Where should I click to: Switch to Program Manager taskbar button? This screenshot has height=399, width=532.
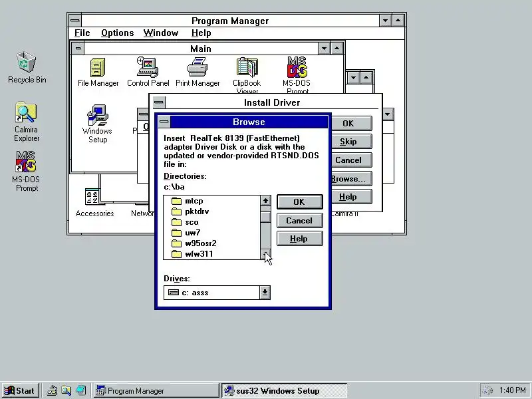point(156,390)
